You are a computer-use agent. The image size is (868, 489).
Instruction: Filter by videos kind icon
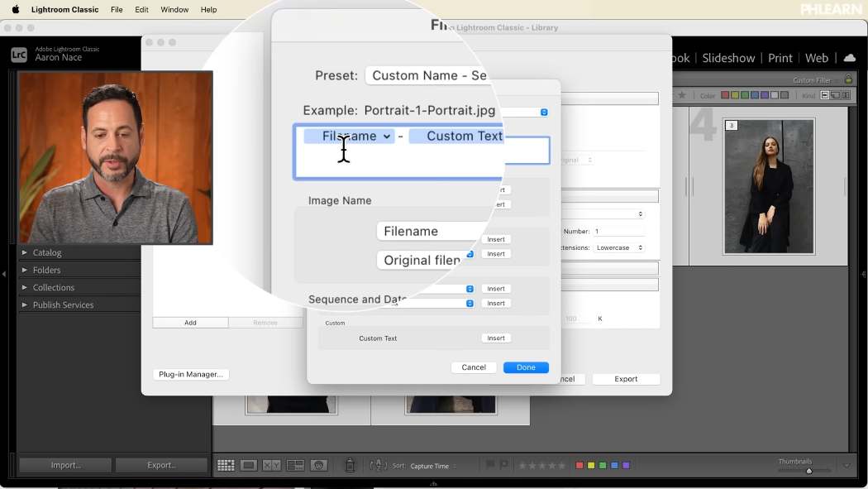tap(846, 95)
